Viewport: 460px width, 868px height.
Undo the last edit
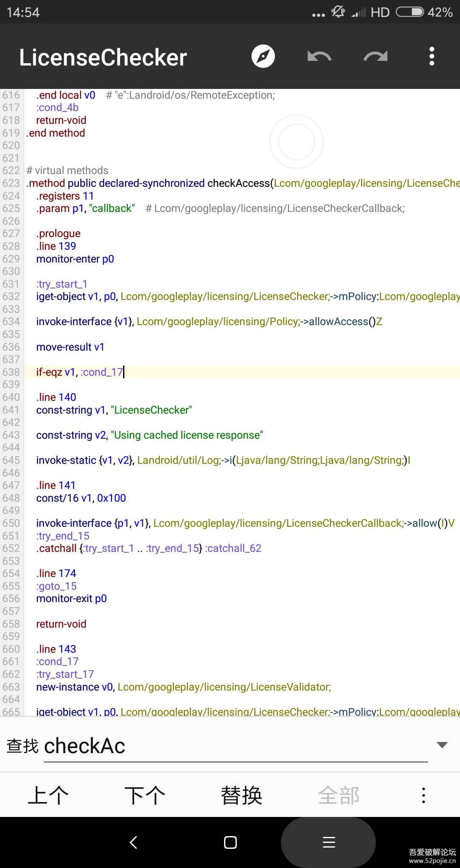click(x=319, y=56)
